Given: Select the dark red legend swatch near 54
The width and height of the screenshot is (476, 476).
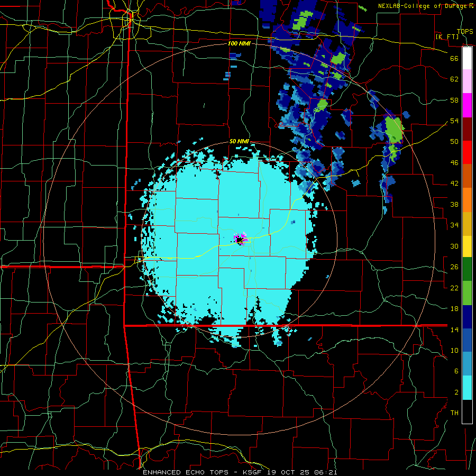Looking at the screenshot, I should point(467,129).
